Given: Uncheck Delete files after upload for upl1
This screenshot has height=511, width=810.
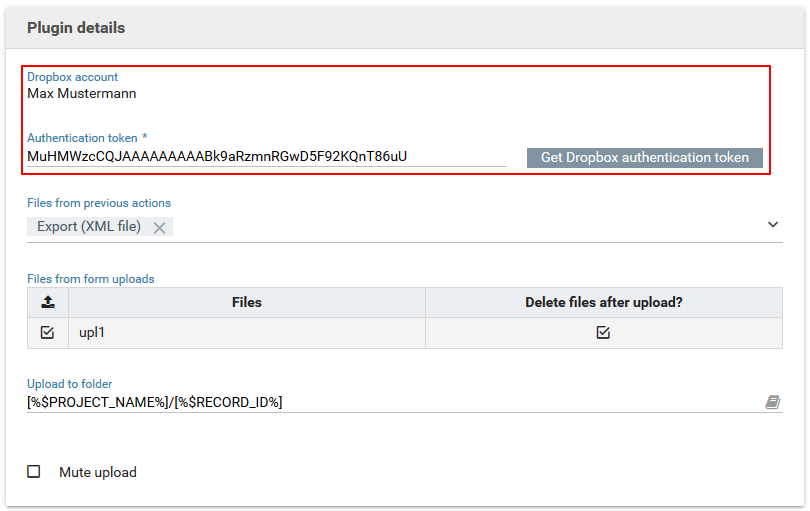Looking at the screenshot, I should click(x=603, y=333).
